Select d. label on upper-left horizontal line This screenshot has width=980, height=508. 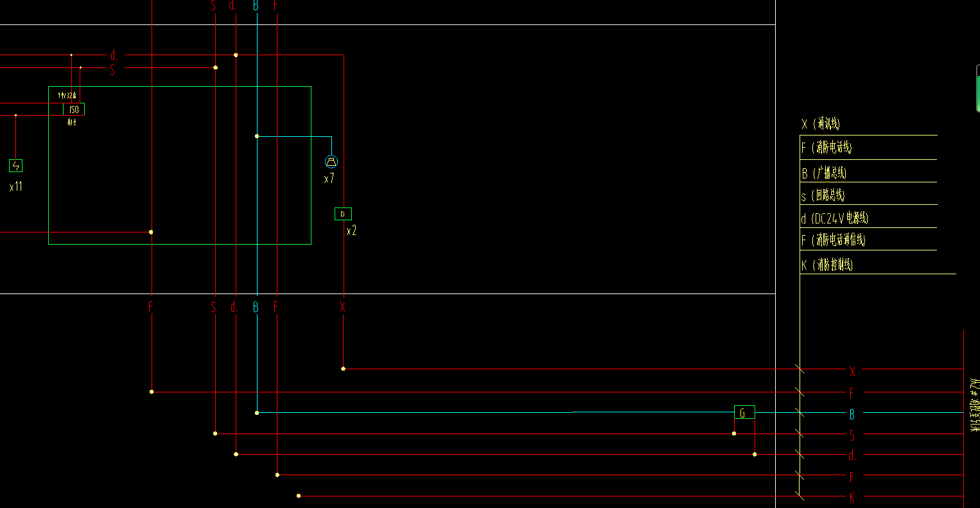click(x=114, y=55)
